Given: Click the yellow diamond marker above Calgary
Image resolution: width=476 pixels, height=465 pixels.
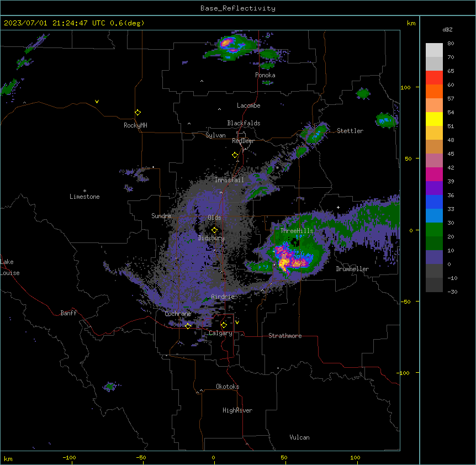Looking at the screenshot, I should click(224, 325).
